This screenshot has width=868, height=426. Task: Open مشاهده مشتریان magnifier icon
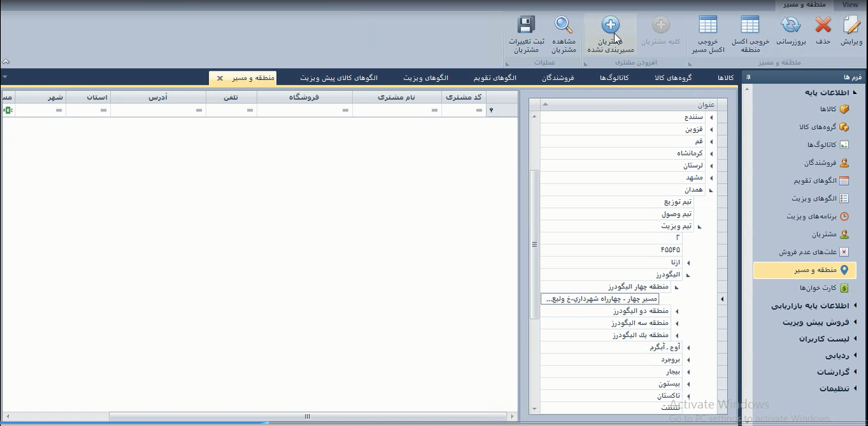(564, 25)
